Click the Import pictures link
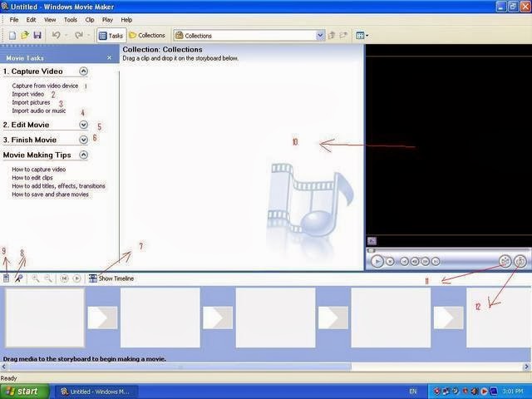532x399 pixels. (x=31, y=102)
